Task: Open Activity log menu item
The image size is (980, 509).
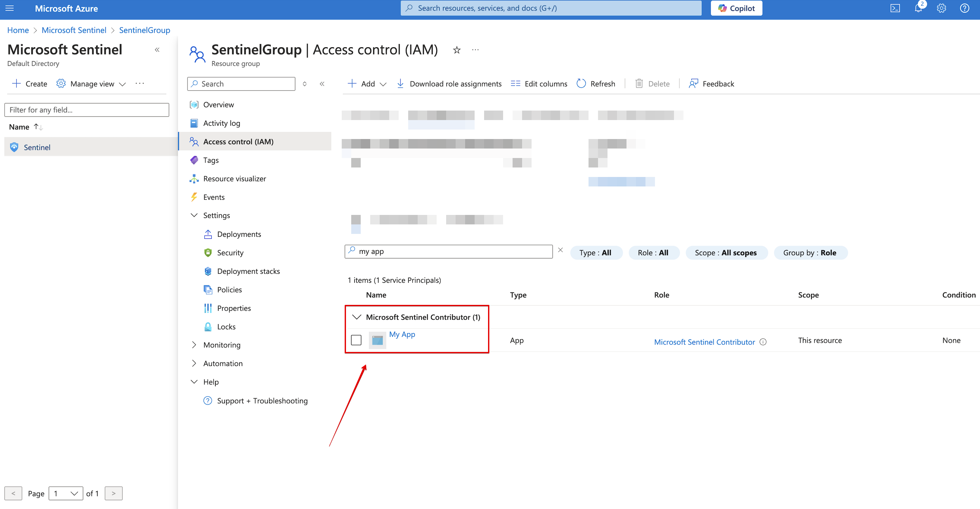Action: tap(221, 123)
